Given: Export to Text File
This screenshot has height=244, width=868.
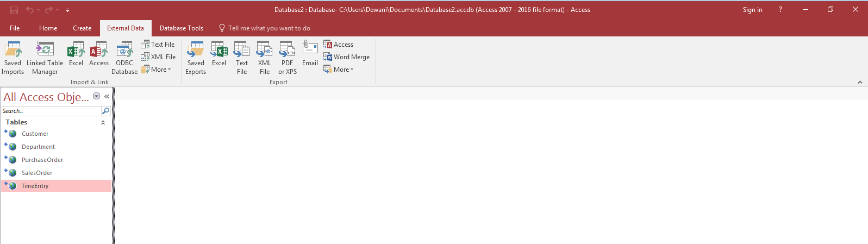Looking at the screenshot, I should pyautogui.click(x=242, y=58).
